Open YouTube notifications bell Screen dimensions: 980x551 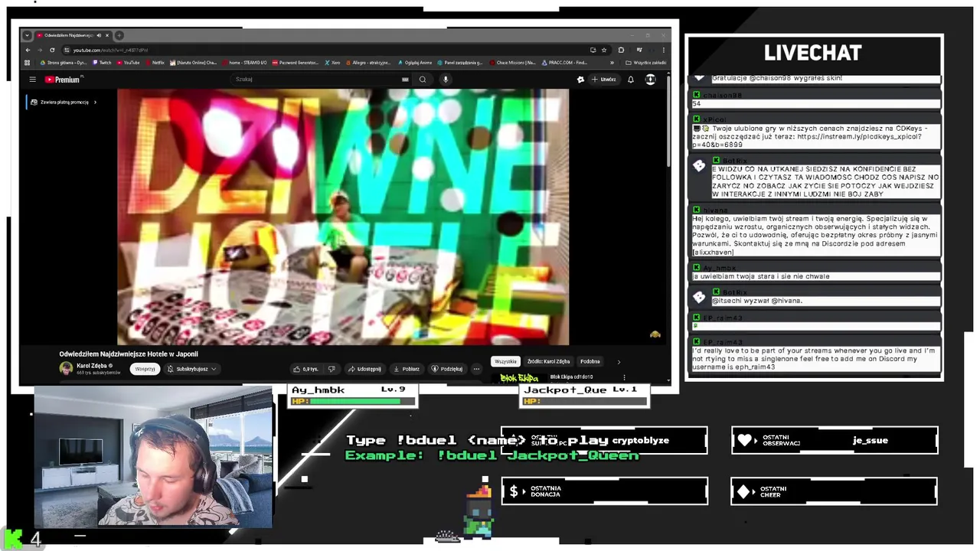(x=631, y=80)
